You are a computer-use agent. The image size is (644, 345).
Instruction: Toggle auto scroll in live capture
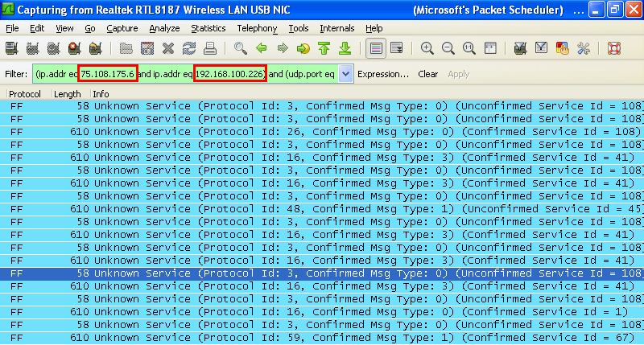pyautogui.click(x=397, y=48)
